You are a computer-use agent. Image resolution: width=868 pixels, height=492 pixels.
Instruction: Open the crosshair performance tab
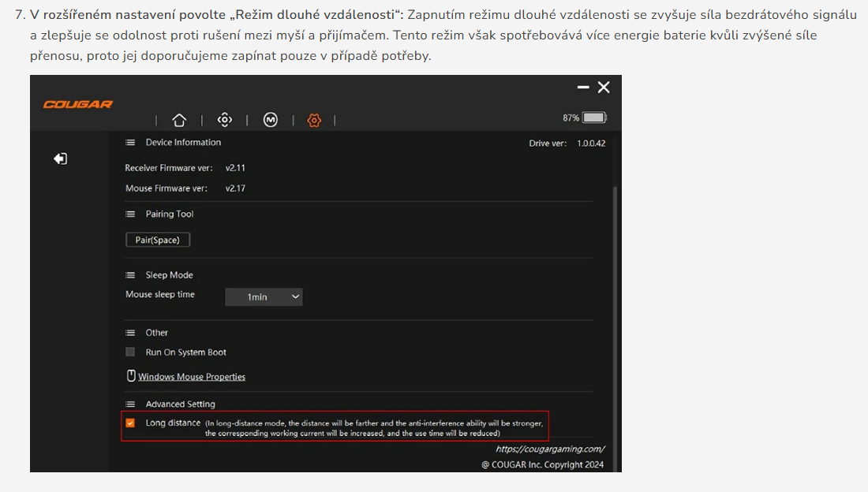click(x=225, y=118)
